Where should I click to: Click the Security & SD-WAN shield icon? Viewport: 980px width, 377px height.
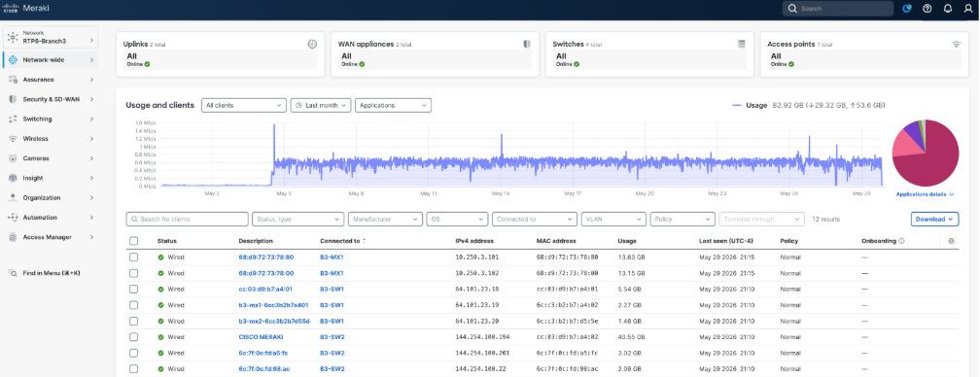pyautogui.click(x=13, y=99)
